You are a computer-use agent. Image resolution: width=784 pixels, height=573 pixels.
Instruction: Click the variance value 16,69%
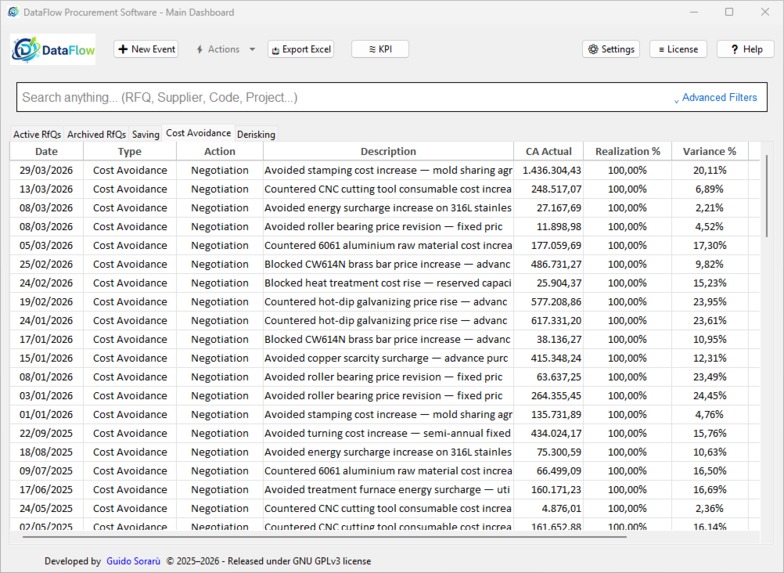[710, 490]
